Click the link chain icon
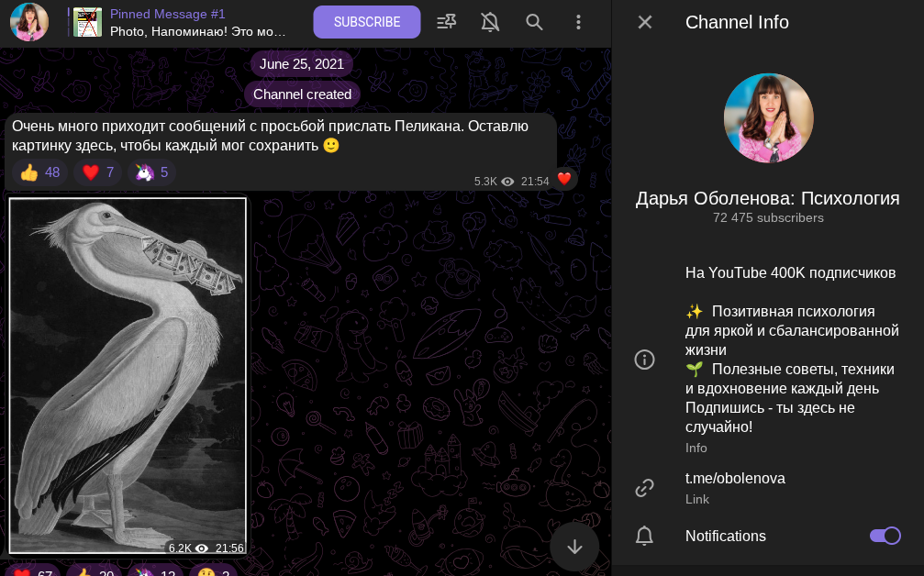This screenshot has width=924, height=576. point(645,488)
